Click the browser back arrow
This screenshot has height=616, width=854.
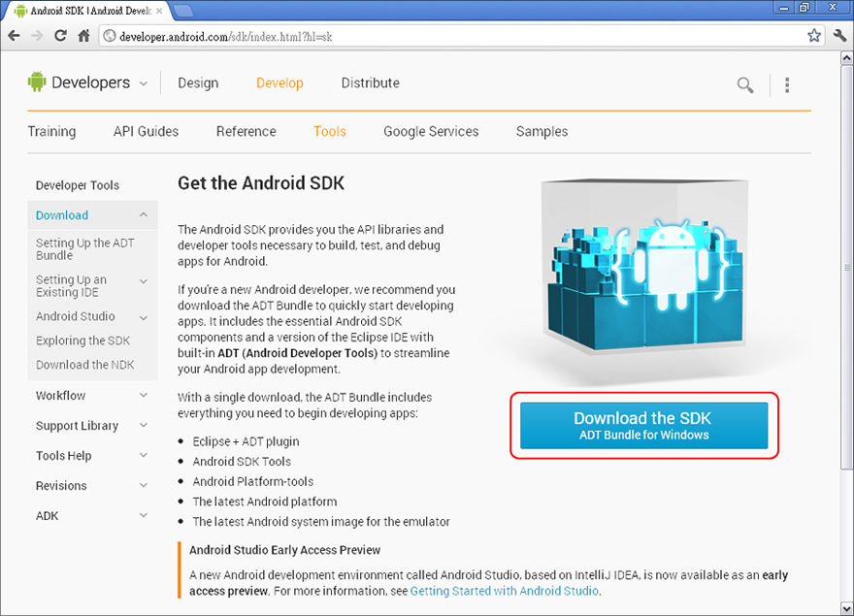(x=14, y=36)
